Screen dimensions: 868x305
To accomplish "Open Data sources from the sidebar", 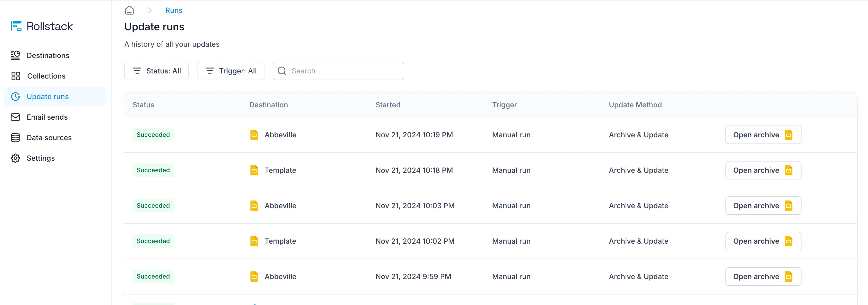I will click(49, 138).
